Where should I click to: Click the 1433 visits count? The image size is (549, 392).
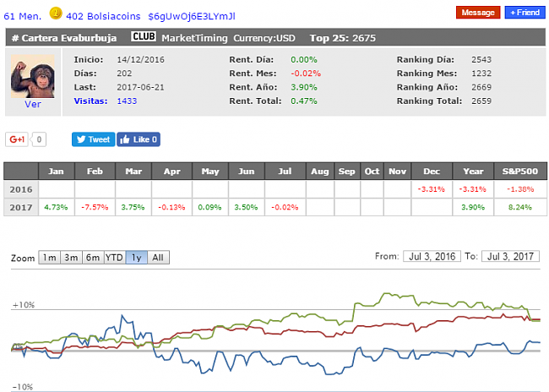click(x=127, y=101)
